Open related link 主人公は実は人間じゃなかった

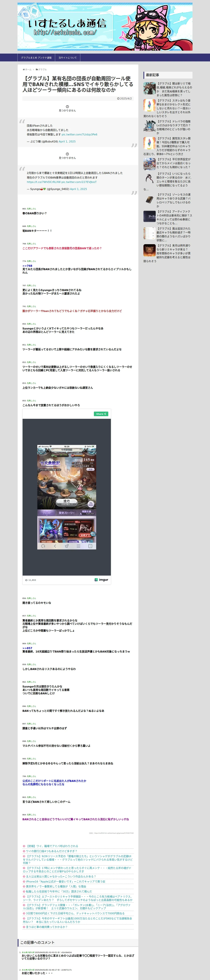[61, 876]
